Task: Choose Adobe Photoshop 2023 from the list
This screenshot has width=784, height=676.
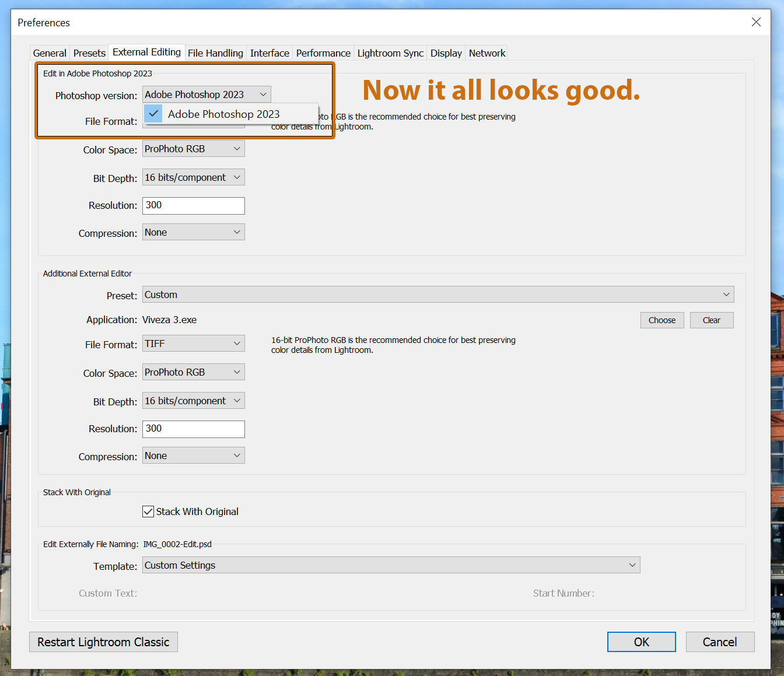Action: point(230,114)
